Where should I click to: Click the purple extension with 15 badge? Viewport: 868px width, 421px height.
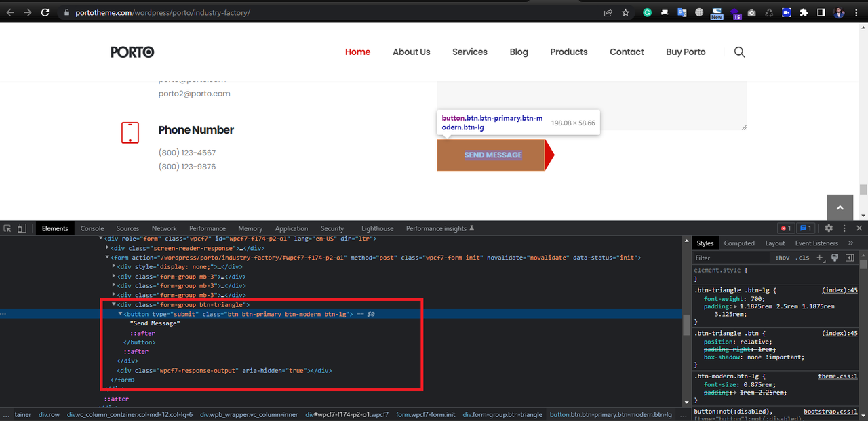[736, 13]
